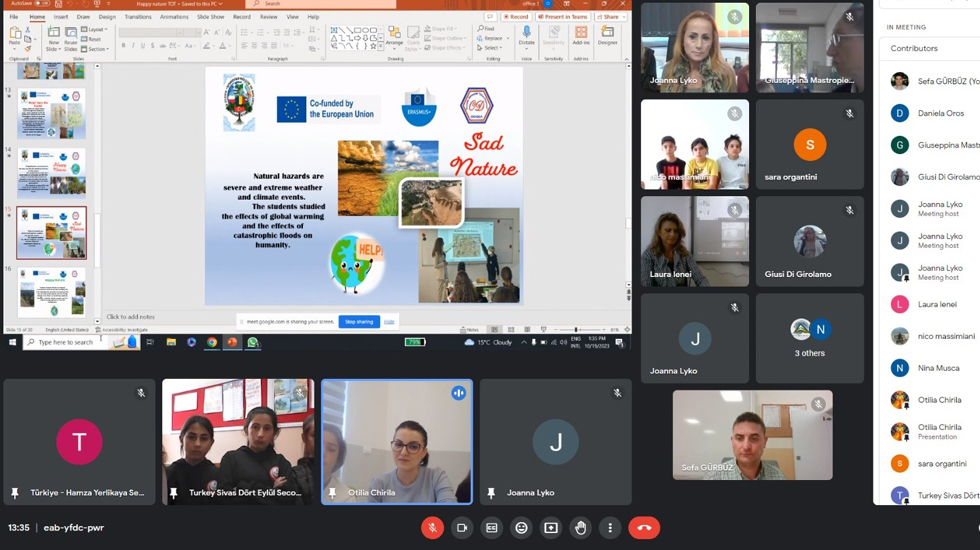Toggle camera in Meet controls

pyautogui.click(x=462, y=528)
